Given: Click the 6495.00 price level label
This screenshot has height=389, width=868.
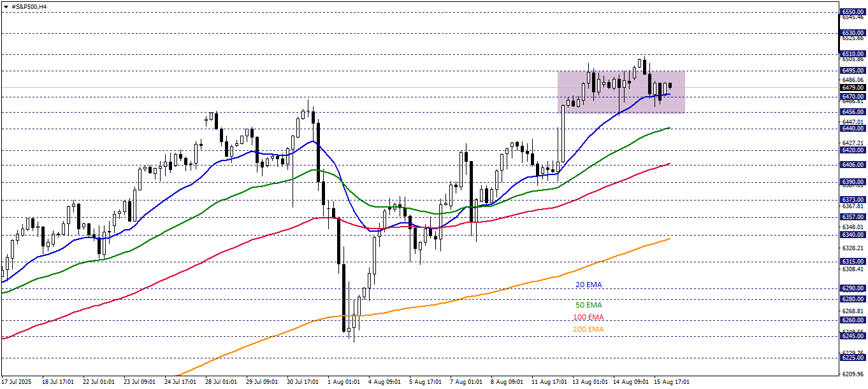Looking at the screenshot, I should (x=853, y=70).
